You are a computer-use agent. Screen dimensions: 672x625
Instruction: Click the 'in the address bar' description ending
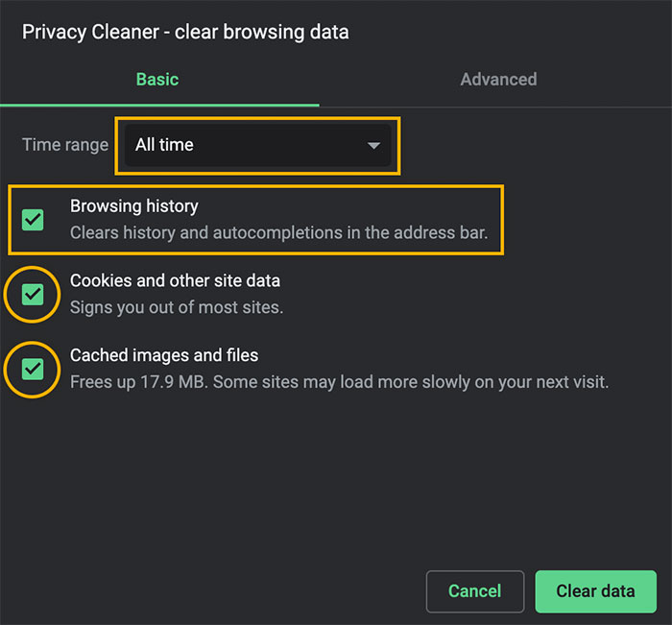coord(422,233)
